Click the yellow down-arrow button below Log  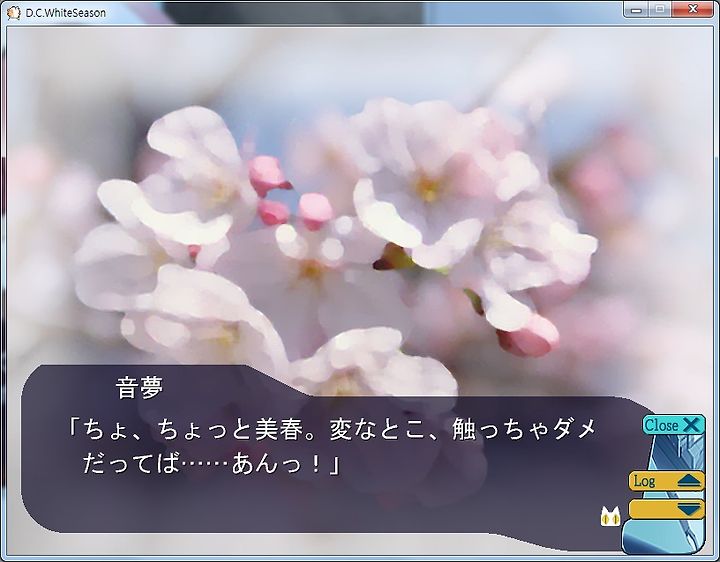(x=667, y=509)
